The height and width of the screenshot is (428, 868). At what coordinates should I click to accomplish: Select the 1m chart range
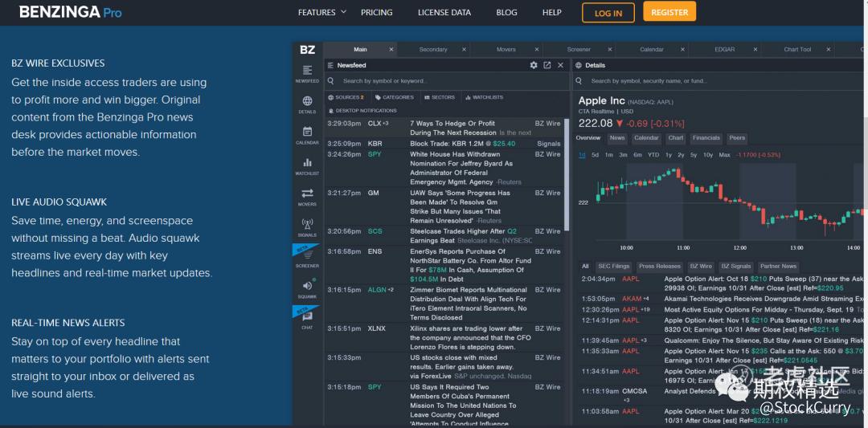click(609, 155)
